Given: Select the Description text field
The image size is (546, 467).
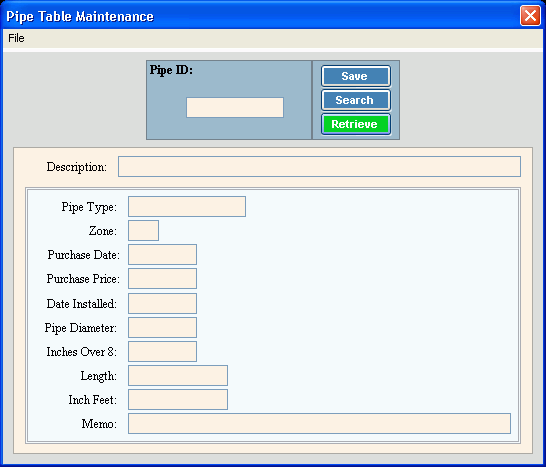Looking at the screenshot, I should click(319, 166).
